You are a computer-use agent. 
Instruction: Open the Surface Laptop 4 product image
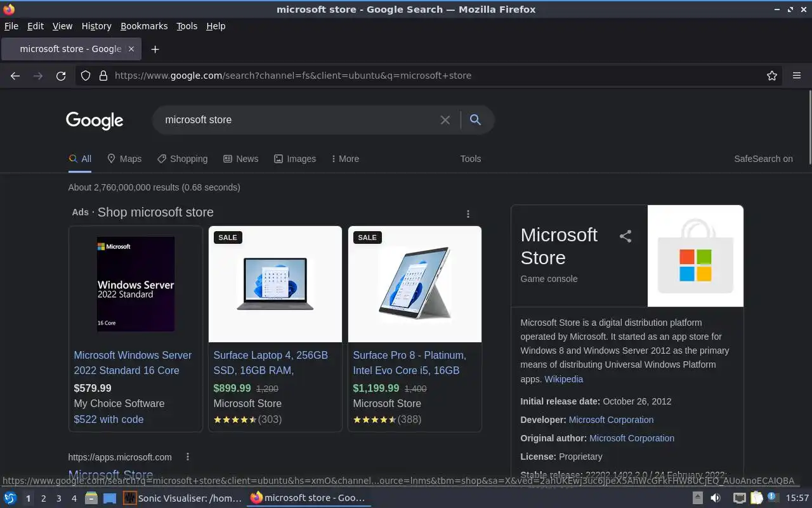coord(275,284)
